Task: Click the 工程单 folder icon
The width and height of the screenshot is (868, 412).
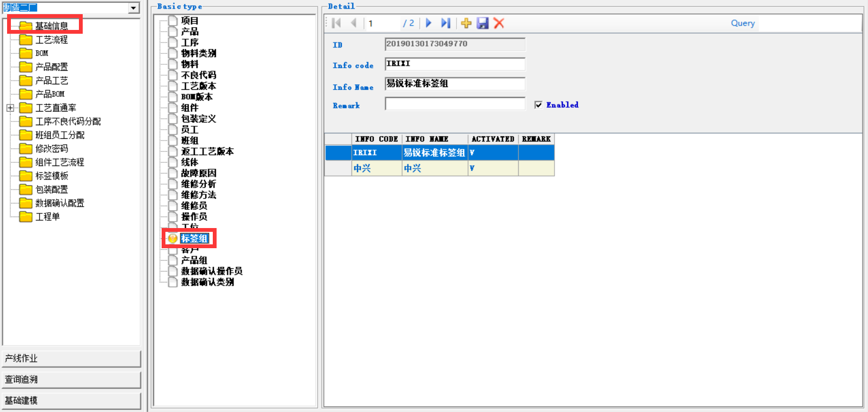Action: point(26,217)
